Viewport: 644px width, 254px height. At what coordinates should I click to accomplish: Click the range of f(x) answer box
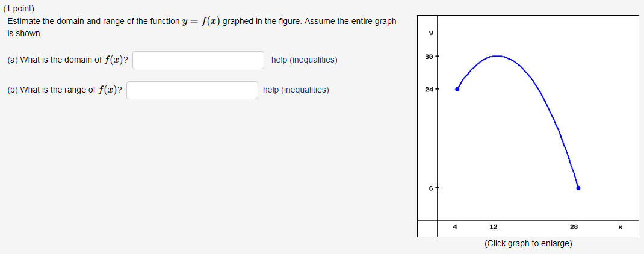point(192,90)
